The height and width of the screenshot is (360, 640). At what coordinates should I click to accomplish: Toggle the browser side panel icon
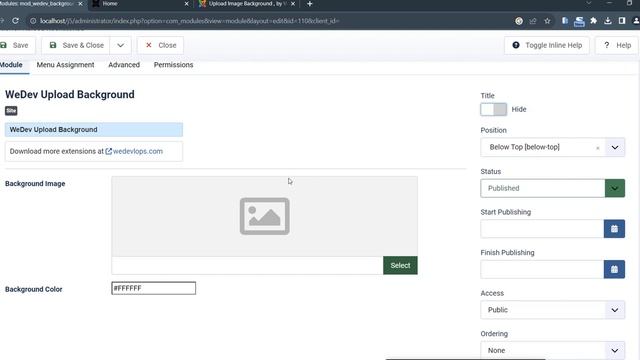(622, 21)
